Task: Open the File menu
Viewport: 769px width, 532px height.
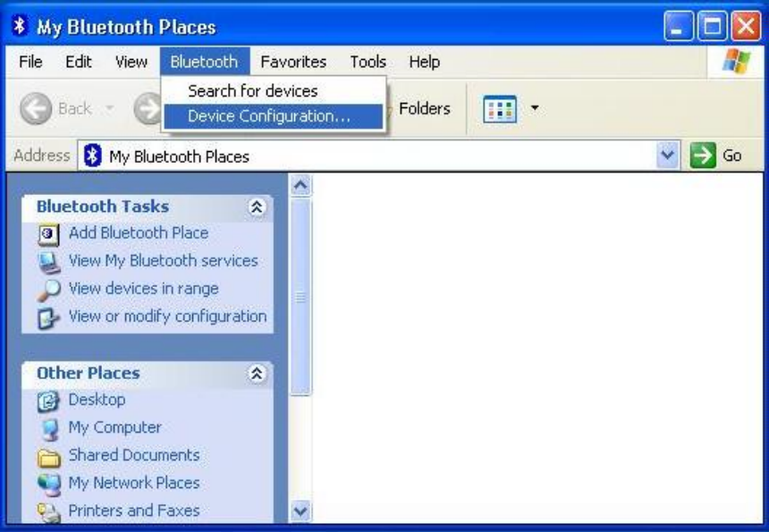Action: [30, 62]
